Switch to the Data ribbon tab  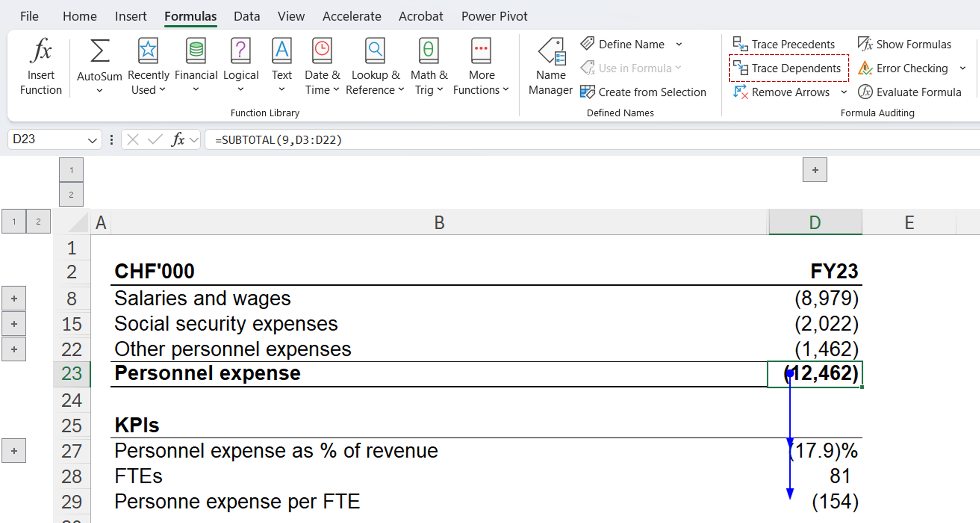246,16
